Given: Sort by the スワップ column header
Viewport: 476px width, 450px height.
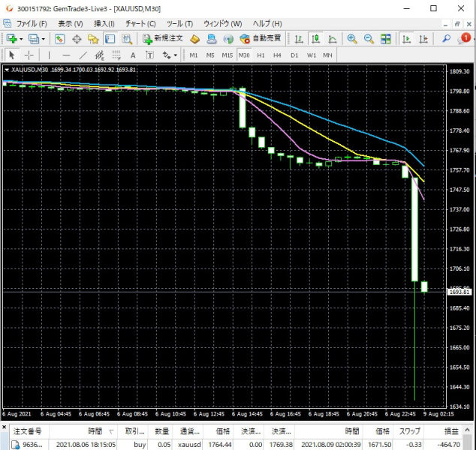Looking at the screenshot, I should (409, 431).
